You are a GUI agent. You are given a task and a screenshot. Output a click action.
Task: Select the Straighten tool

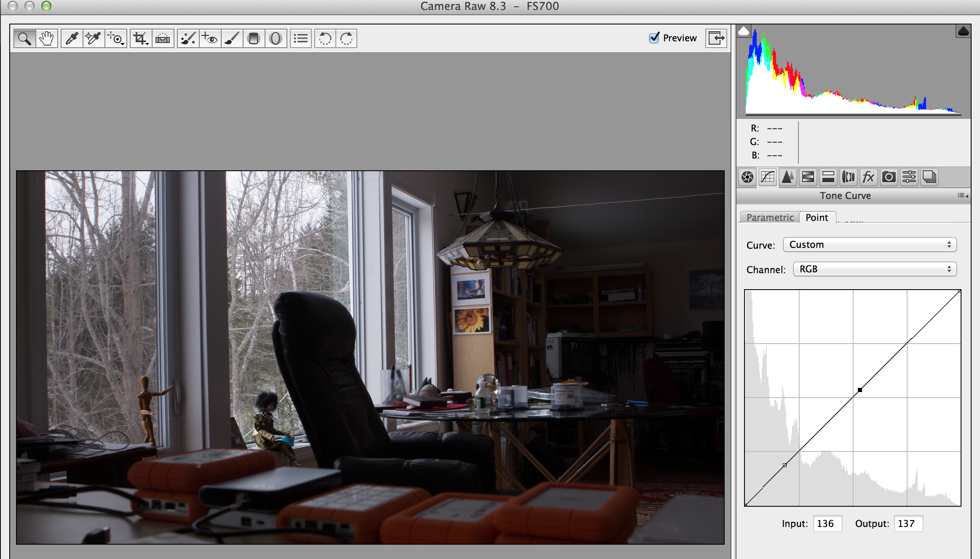click(x=163, y=39)
